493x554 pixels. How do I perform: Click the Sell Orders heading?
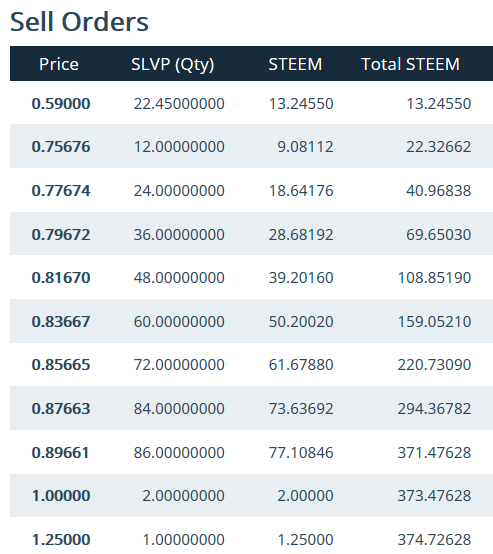tap(79, 22)
